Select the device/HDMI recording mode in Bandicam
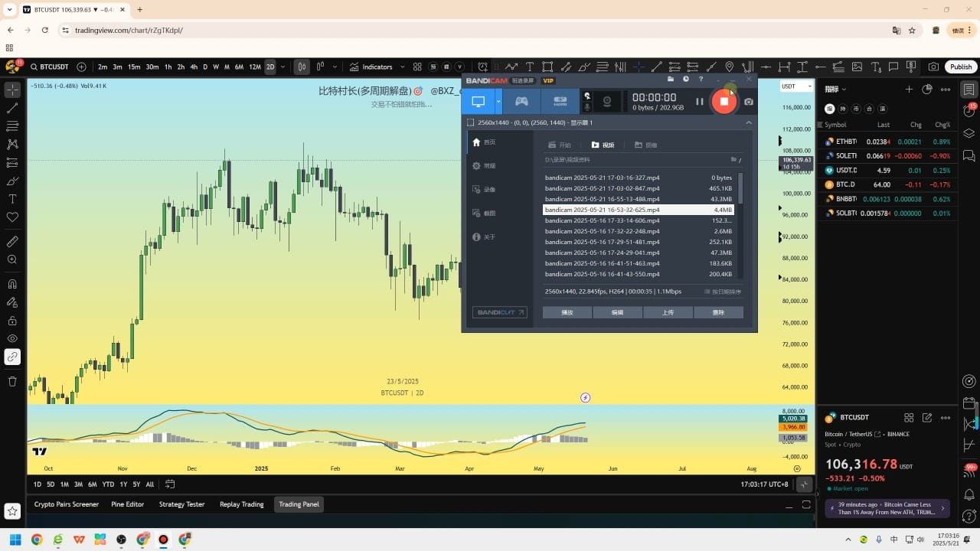The height and width of the screenshot is (551, 980). click(x=560, y=100)
